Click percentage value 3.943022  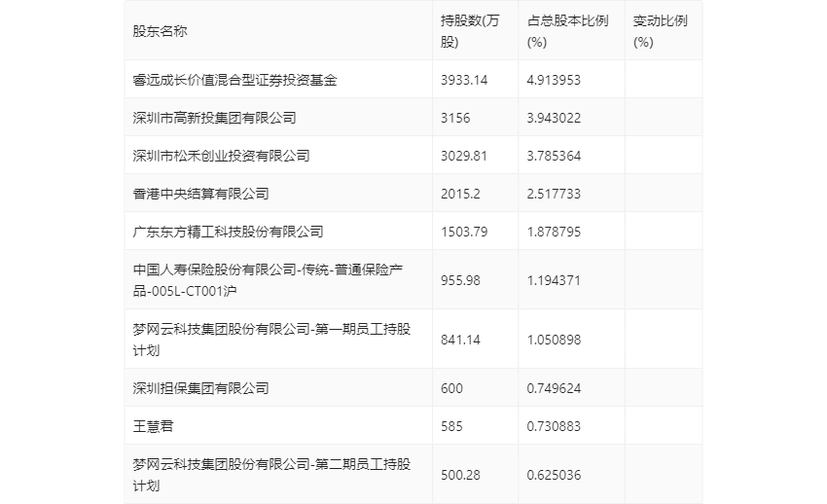pyautogui.click(x=554, y=118)
